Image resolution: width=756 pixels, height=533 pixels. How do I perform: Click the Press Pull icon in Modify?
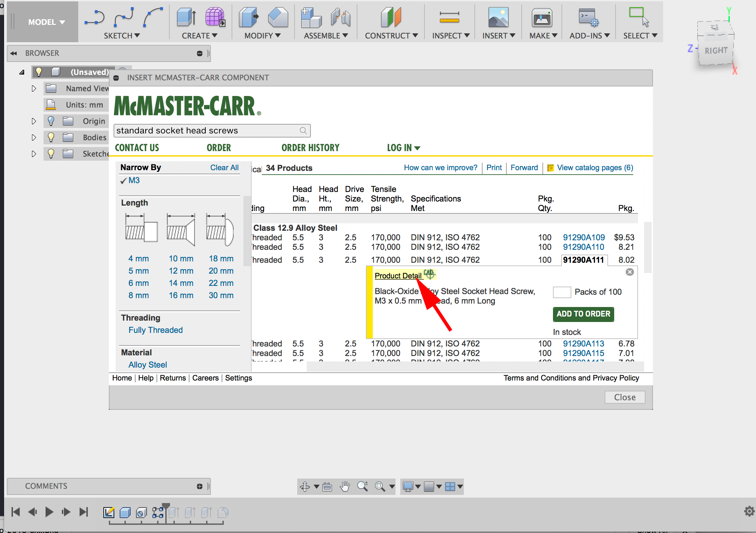tap(249, 17)
